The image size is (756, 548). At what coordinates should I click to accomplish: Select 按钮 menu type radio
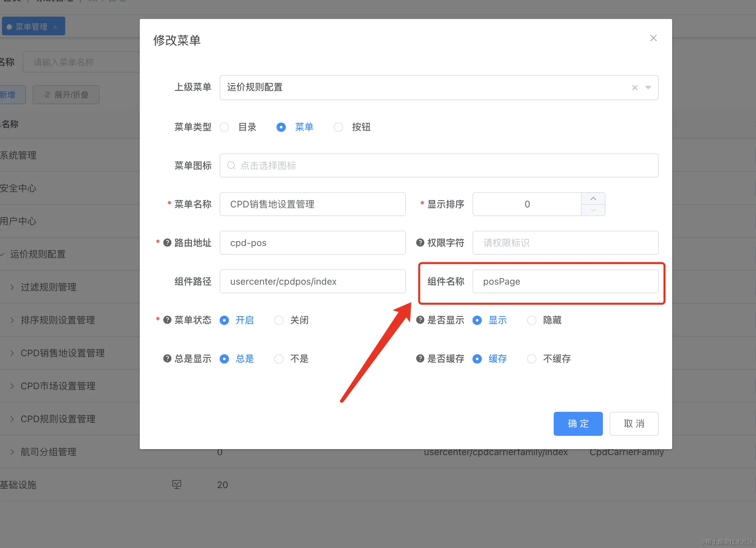338,127
